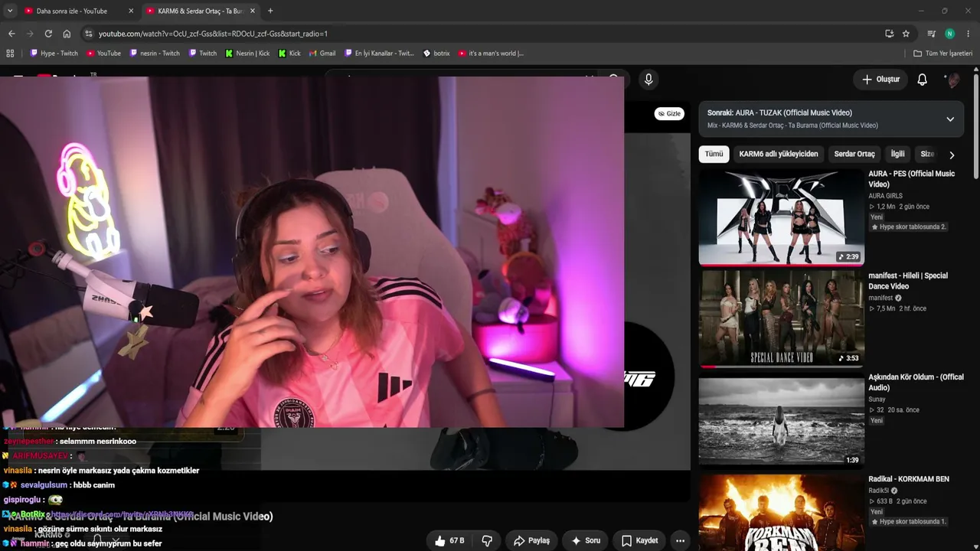The height and width of the screenshot is (551, 980).
Task: Click the 'Gizle' hide button
Action: pyautogui.click(x=669, y=113)
